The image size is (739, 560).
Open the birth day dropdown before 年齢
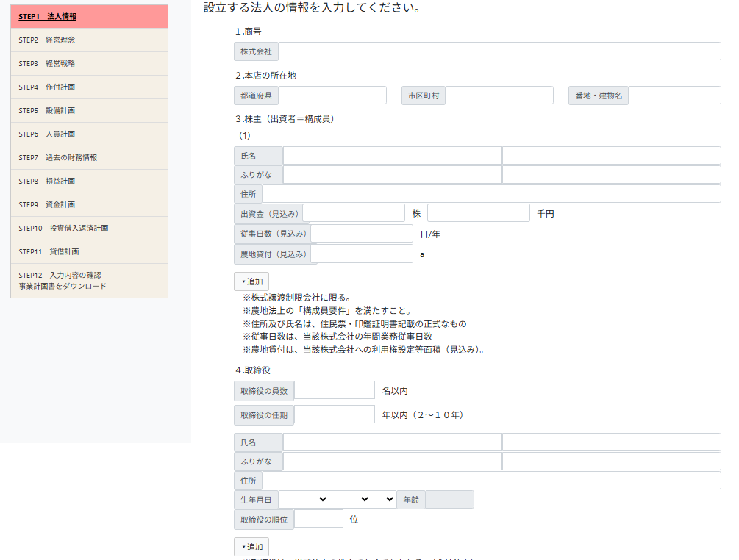[x=383, y=500]
